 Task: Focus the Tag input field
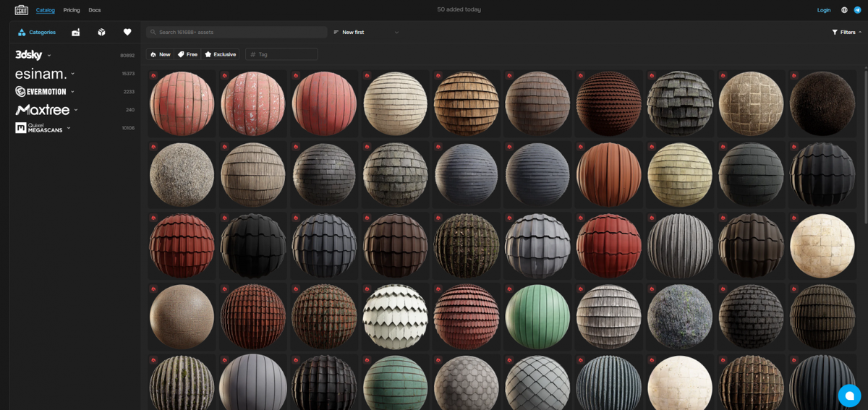point(281,54)
